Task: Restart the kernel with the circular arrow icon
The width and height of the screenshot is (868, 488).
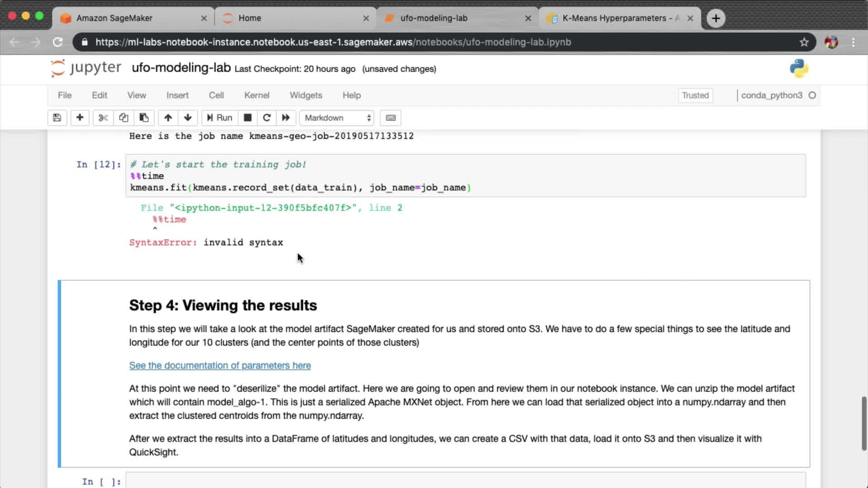Action: [x=267, y=118]
